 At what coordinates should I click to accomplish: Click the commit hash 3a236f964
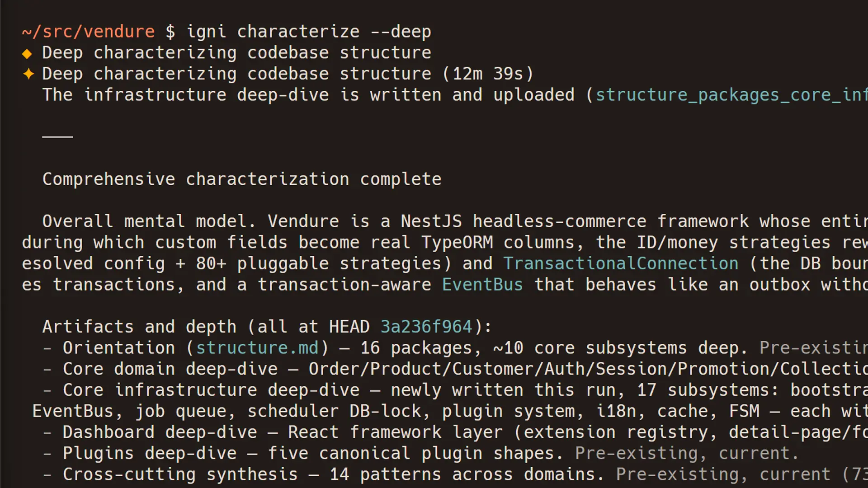point(426,327)
